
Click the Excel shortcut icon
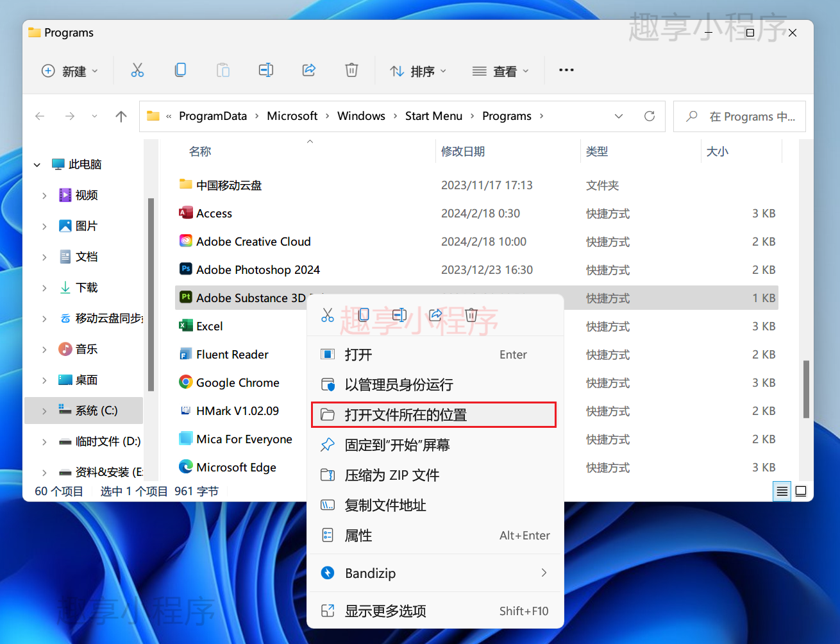click(x=186, y=326)
